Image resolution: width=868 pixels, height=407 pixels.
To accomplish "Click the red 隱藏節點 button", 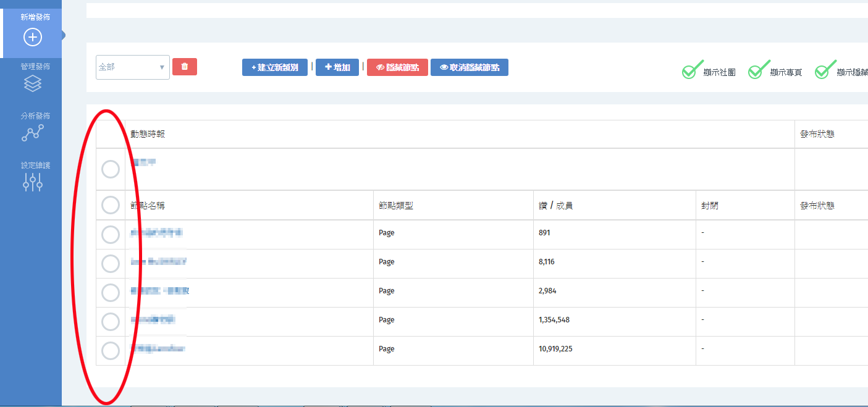I will coord(397,67).
